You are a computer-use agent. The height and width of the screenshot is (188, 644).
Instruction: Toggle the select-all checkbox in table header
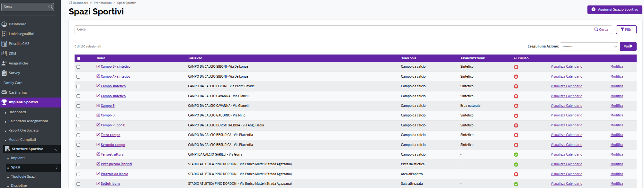79,58
